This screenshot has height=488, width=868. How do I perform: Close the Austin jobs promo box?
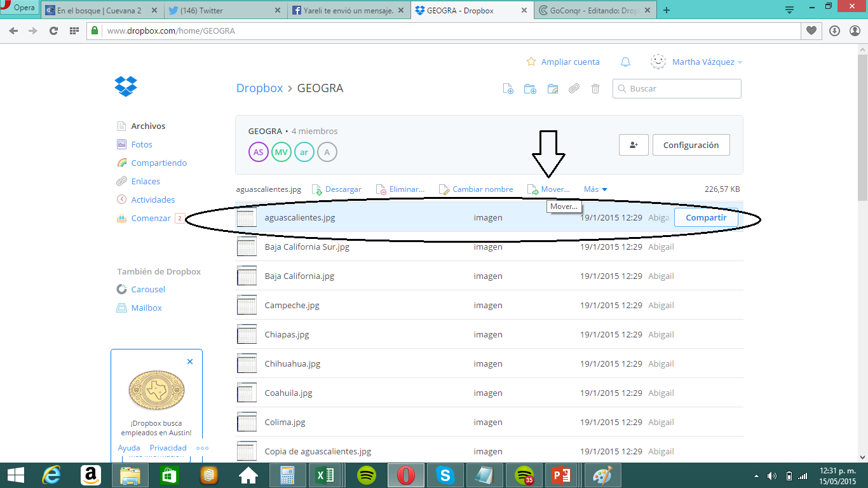[x=190, y=362]
